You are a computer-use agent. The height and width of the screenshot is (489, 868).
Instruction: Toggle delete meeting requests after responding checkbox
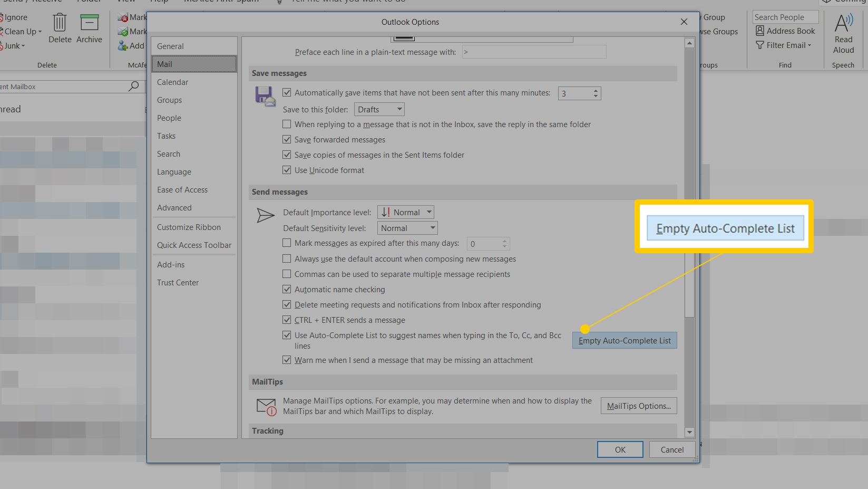pos(287,304)
